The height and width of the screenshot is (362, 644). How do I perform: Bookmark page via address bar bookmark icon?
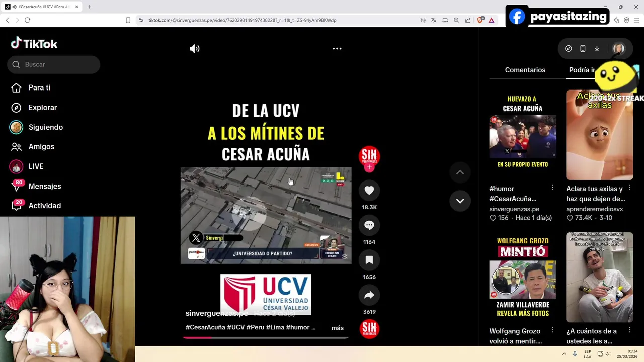pyautogui.click(x=128, y=20)
